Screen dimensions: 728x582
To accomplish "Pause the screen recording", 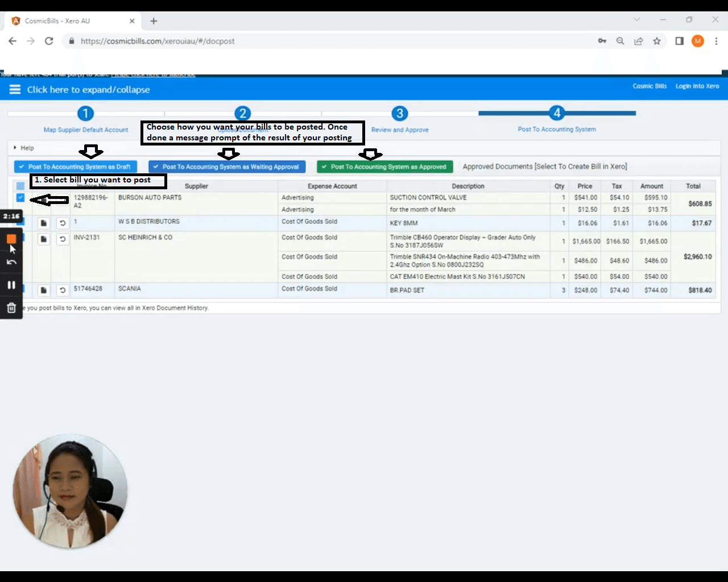I will tap(11, 285).
